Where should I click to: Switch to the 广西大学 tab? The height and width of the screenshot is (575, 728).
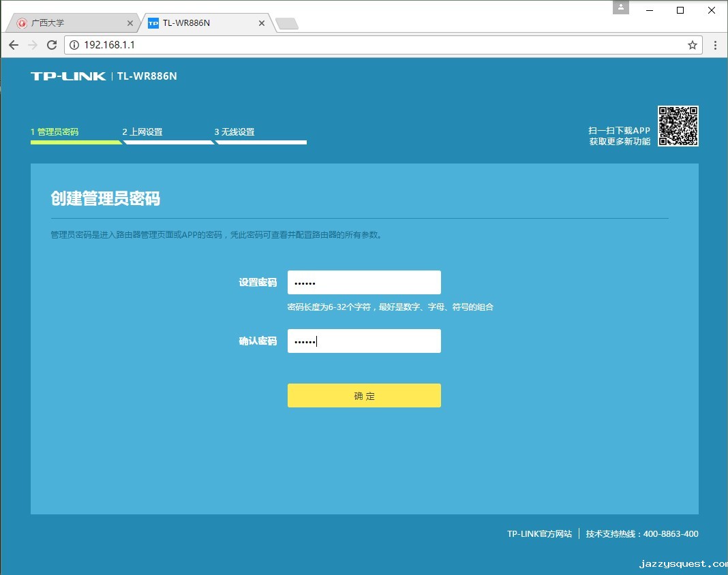68,23
